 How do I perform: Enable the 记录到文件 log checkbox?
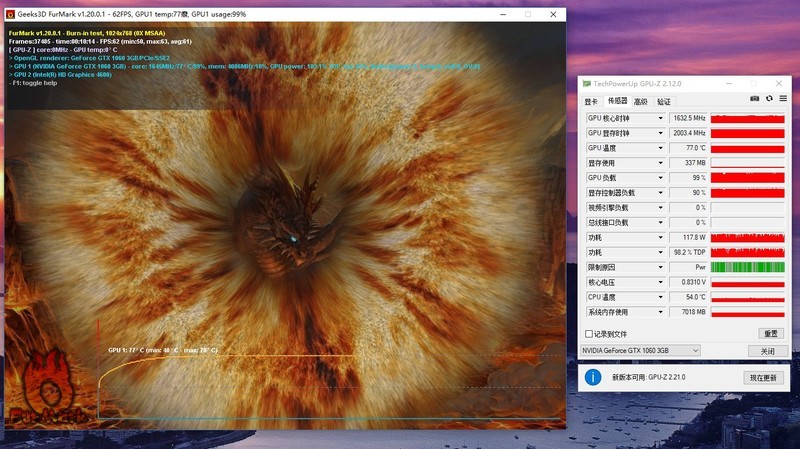(x=588, y=333)
